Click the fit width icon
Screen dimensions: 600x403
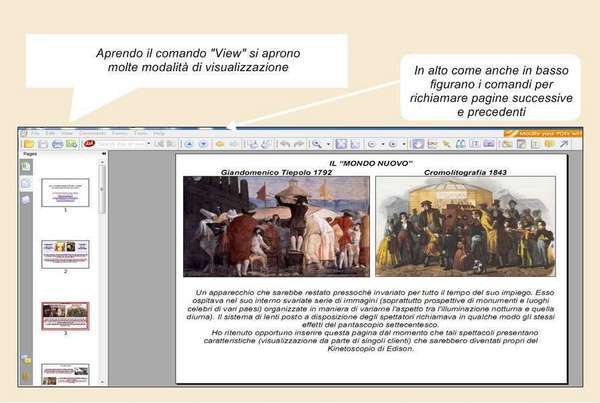tap(355, 144)
